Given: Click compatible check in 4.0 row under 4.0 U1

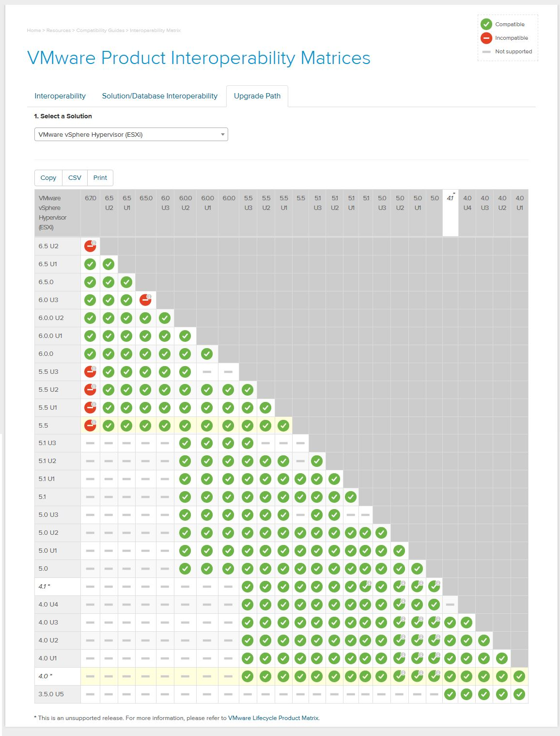Looking at the screenshot, I should (519, 676).
